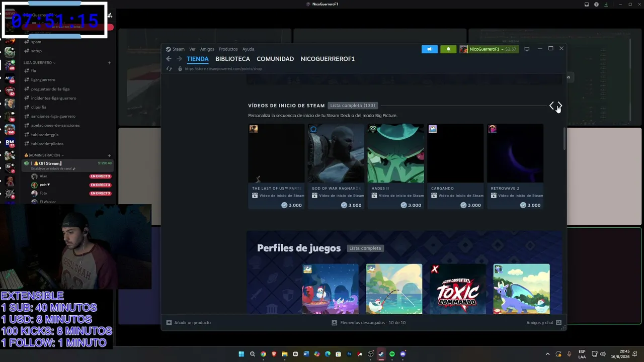Open the Steam announcements megaphone button
Screen dimensions: 644x362
pos(430,49)
